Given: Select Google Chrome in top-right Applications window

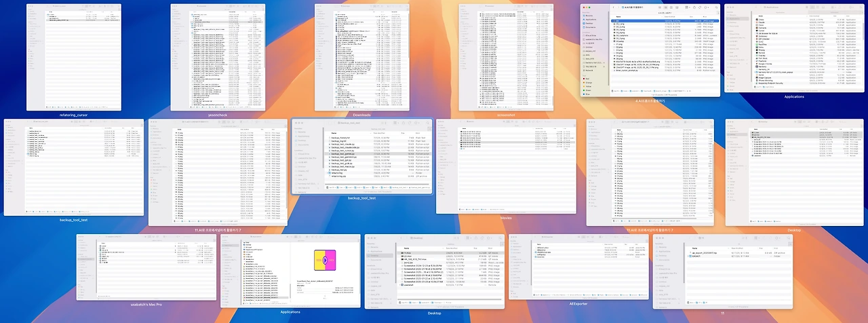Looking at the screenshot, I should (807, 64).
